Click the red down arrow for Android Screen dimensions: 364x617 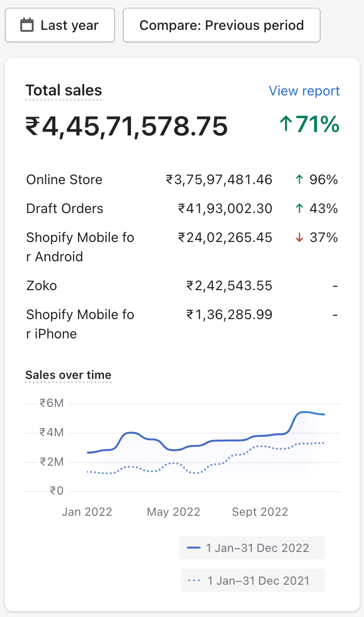tap(299, 238)
